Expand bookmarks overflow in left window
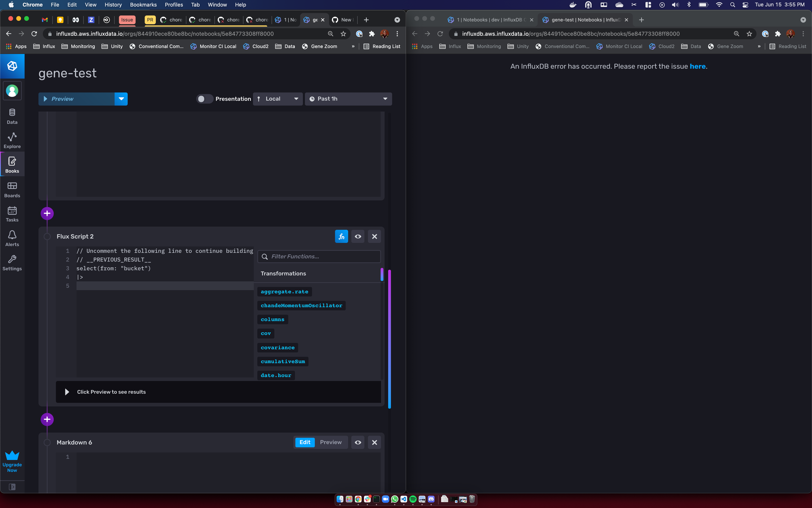812x508 pixels. (353, 46)
